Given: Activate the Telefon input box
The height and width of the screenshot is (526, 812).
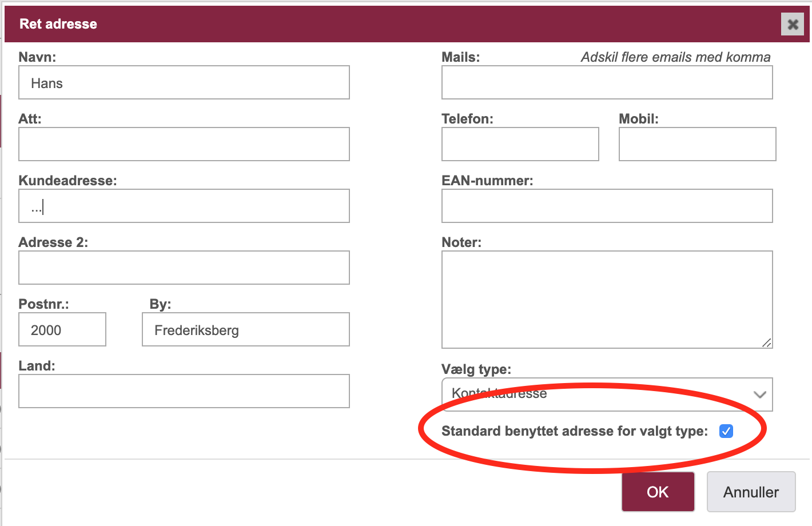Looking at the screenshot, I should [x=520, y=144].
